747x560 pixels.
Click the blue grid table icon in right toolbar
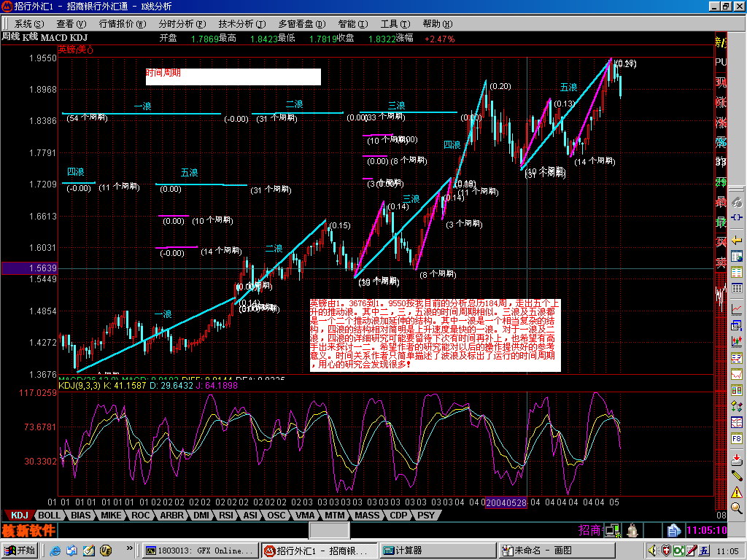click(x=737, y=288)
